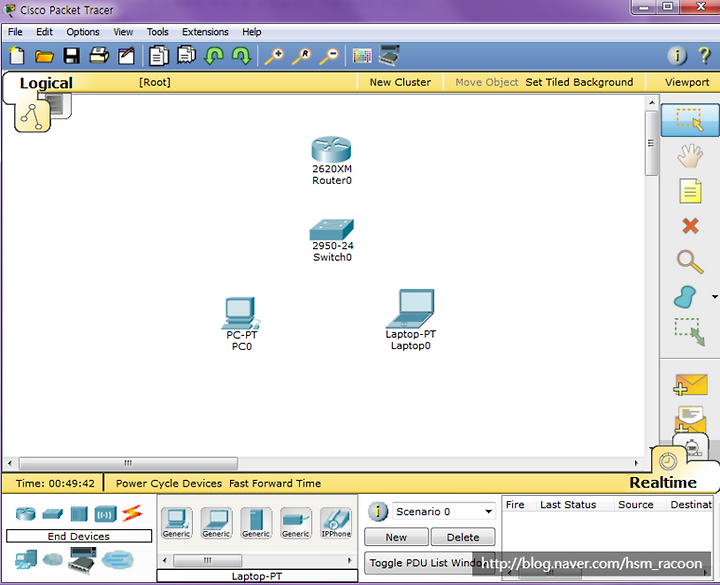This screenshot has height=585, width=720.
Task: Add a Simple PDU envelope
Action: [x=691, y=385]
